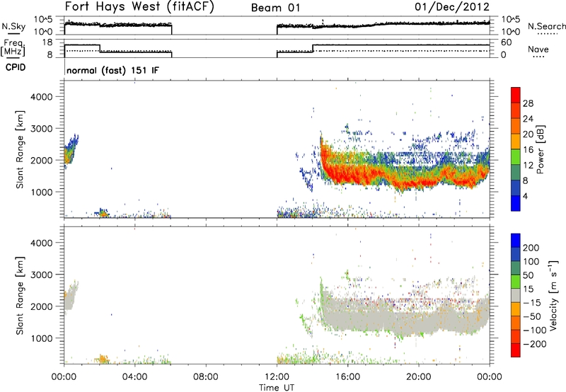Select the "N.Search" legend label

pos(546,26)
